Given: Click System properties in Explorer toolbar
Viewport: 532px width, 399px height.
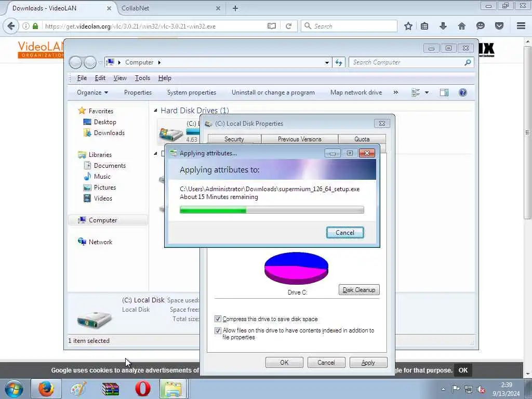Looking at the screenshot, I should click(191, 92).
